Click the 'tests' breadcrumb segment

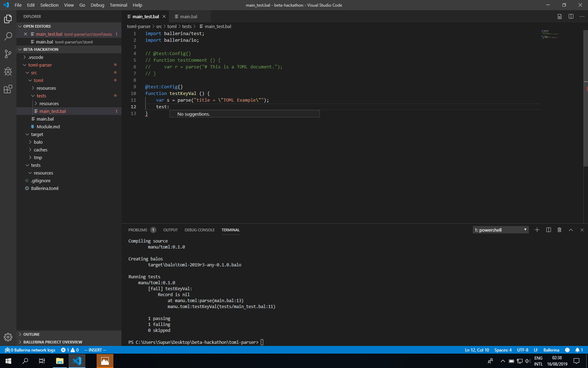tap(187, 26)
